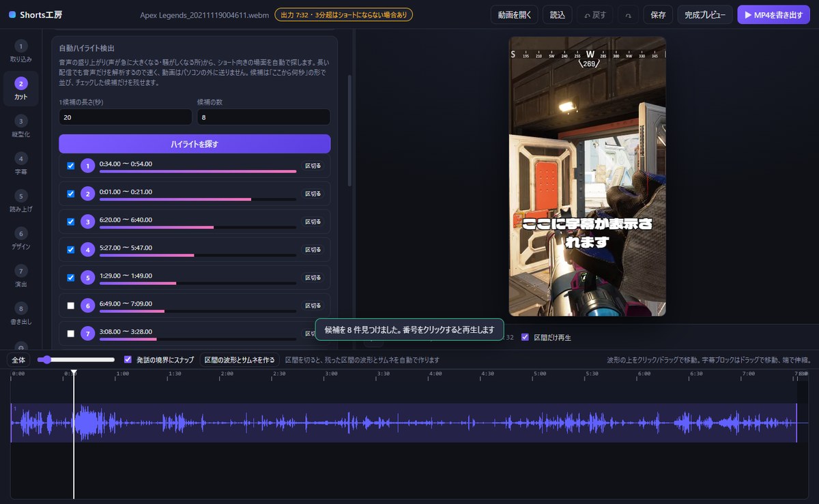Uncheck candidate 0:01.00 〜 0:21.00
This screenshot has height=504, width=819.
pyautogui.click(x=71, y=194)
